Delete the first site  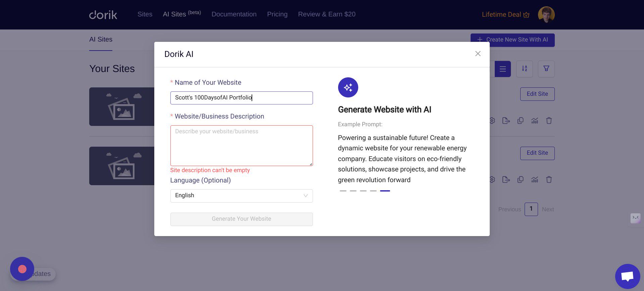click(549, 121)
